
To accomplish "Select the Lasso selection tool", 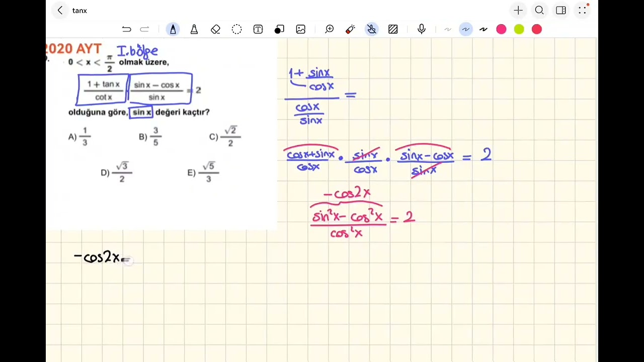I will [x=236, y=30].
